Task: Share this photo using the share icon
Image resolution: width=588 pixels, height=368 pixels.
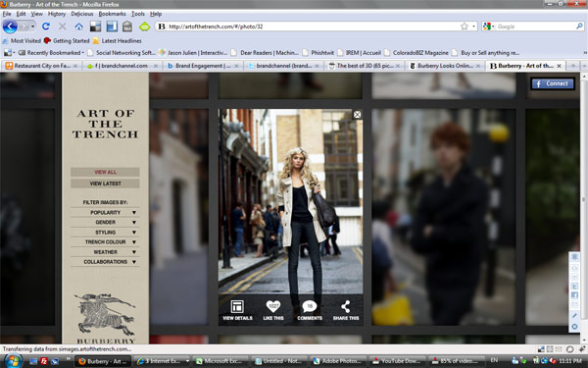Action: (x=346, y=310)
